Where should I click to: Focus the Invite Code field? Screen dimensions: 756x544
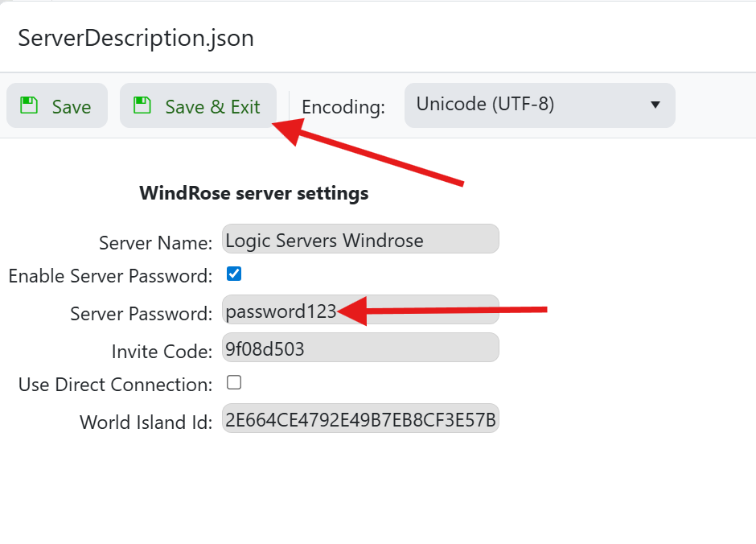[x=360, y=348]
